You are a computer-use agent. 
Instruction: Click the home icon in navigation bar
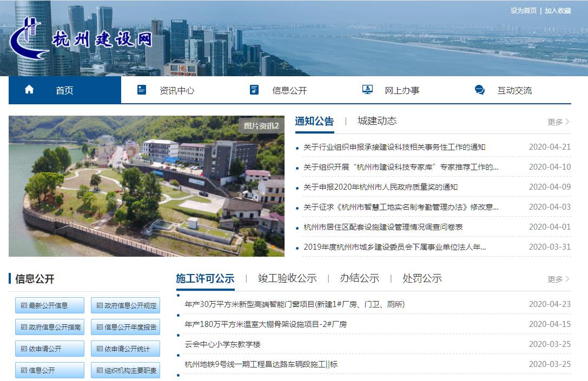click(29, 90)
